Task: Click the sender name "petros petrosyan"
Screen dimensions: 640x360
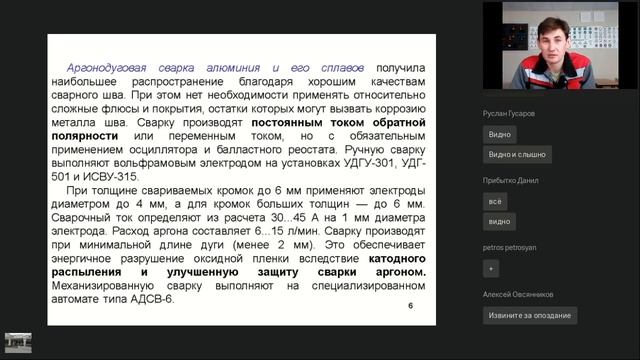Action: coord(509,247)
